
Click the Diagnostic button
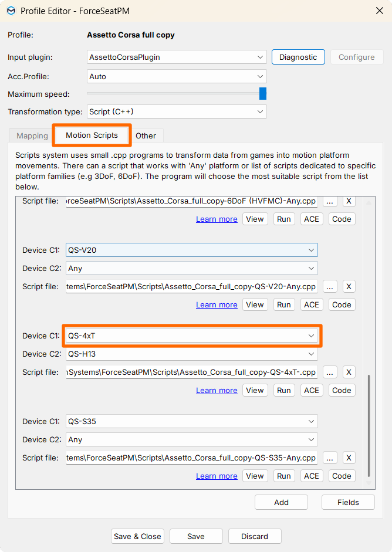pyautogui.click(x=298, y=57)
